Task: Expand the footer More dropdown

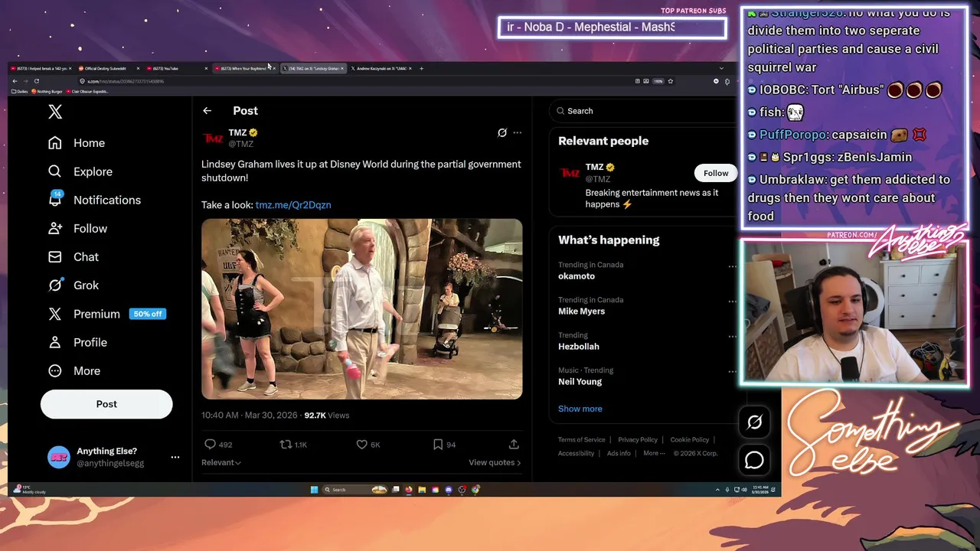Action: [654, 453]
